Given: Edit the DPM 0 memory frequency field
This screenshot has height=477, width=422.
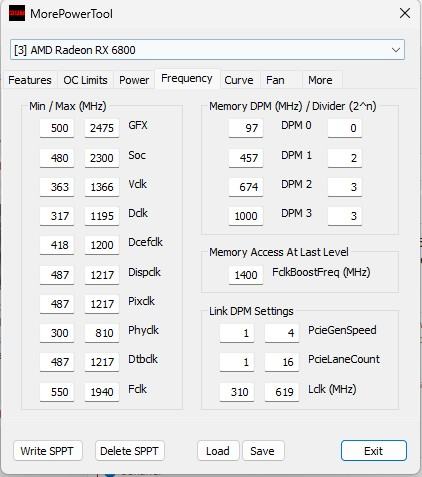Looking at the screenshot, I should pos(246,128).
